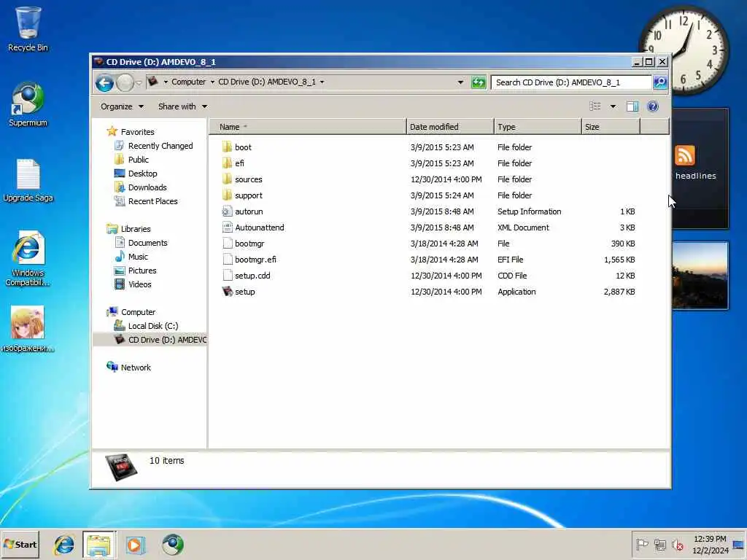Select the sources folder
The width and height of the screenshot is (747, 560).
pyautogui.click(x=242, y=179)
